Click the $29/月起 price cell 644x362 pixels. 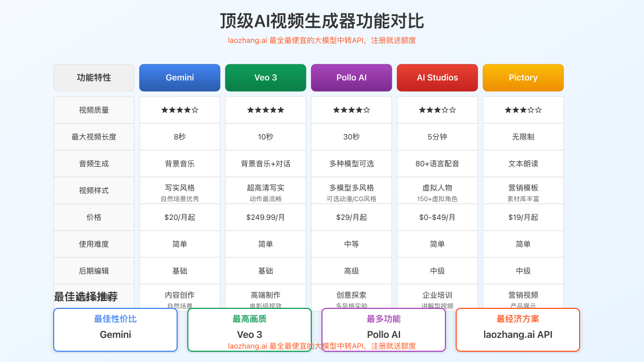352,217
